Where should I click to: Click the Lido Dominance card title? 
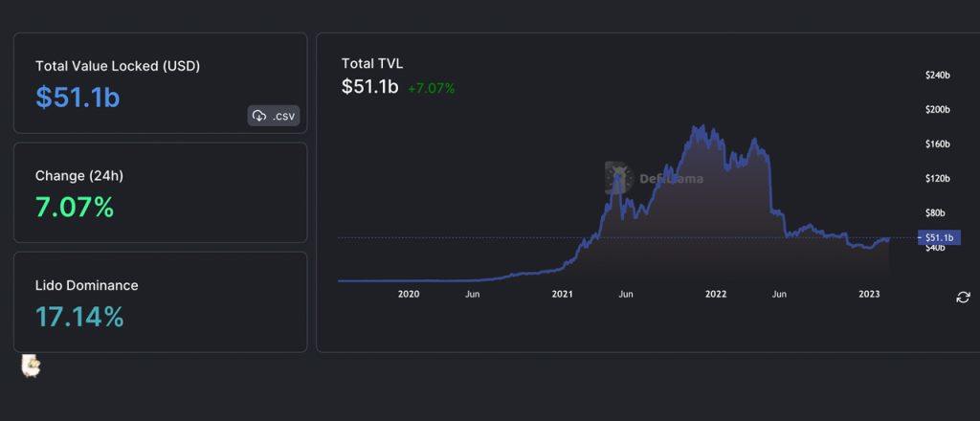click(x=87, y=285)
